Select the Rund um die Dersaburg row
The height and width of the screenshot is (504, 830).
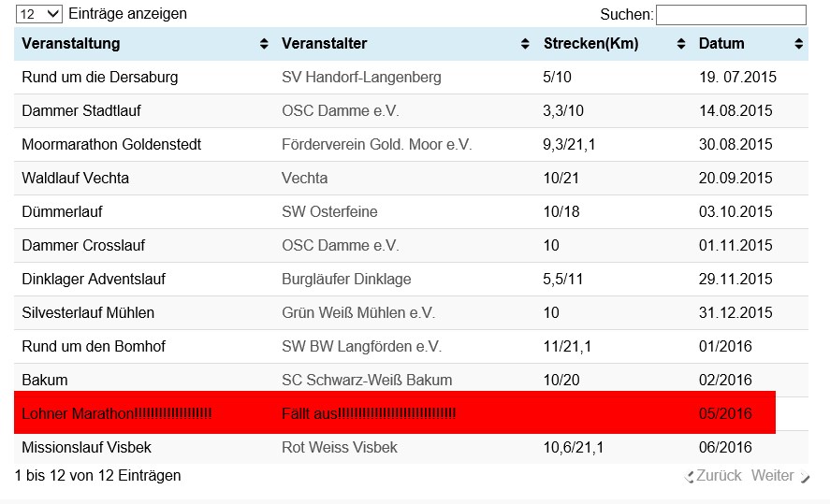(412, 78)
